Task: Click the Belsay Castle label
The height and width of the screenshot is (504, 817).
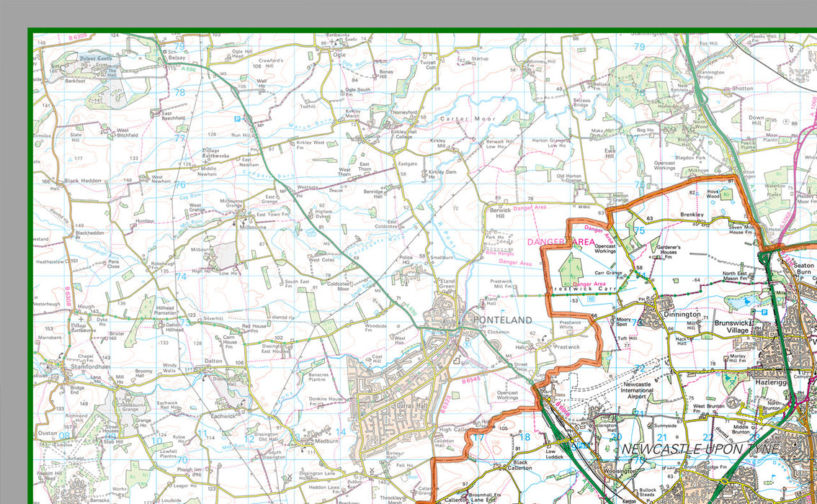Action: pos(96,58)
